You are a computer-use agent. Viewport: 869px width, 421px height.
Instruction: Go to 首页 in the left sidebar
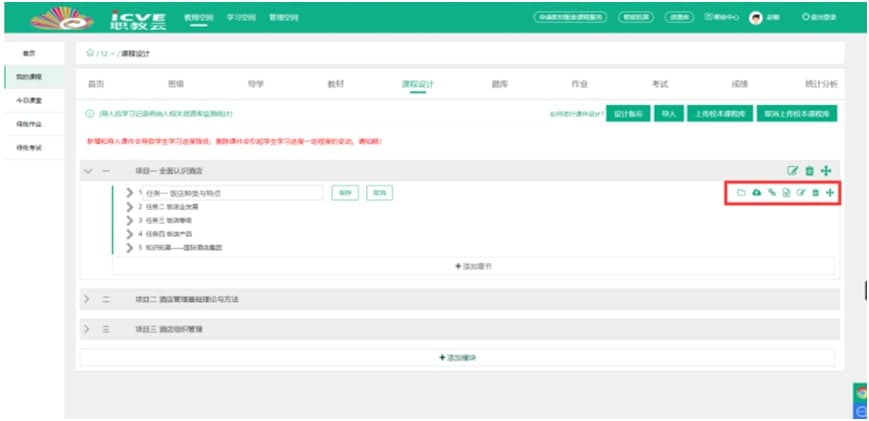point(28,53)
